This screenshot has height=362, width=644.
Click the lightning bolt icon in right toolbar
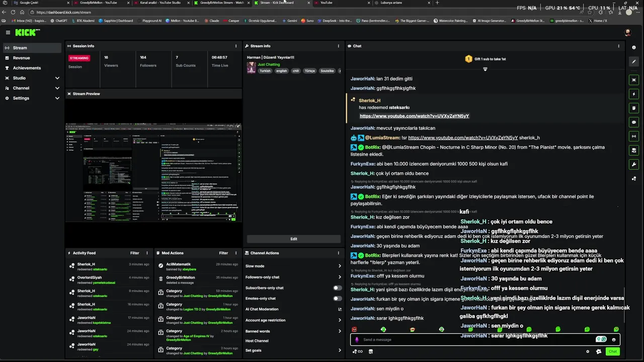point(634,94)
